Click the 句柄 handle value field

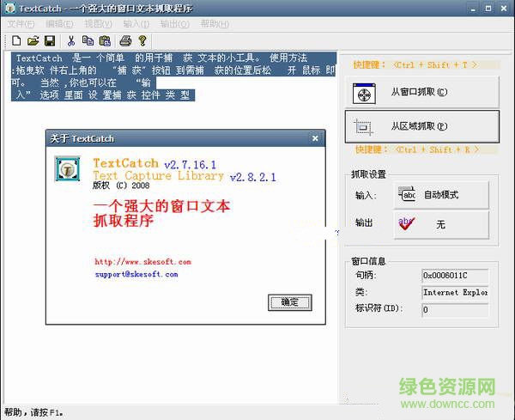tap(455, 276)
